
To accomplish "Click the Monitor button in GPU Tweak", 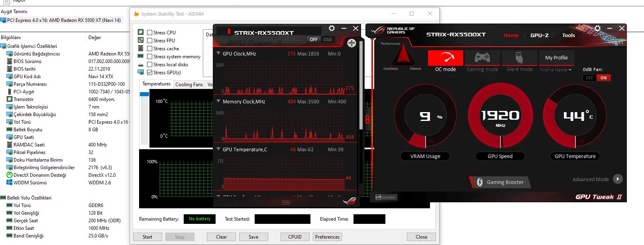I will coord(386,197).
